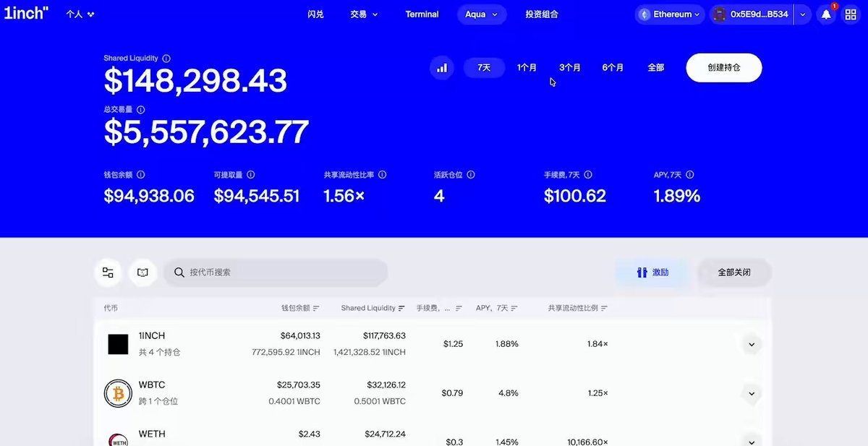Select the 6个月 time range
The width and height of the screenshot is (868, 446).
pos(613,68)
